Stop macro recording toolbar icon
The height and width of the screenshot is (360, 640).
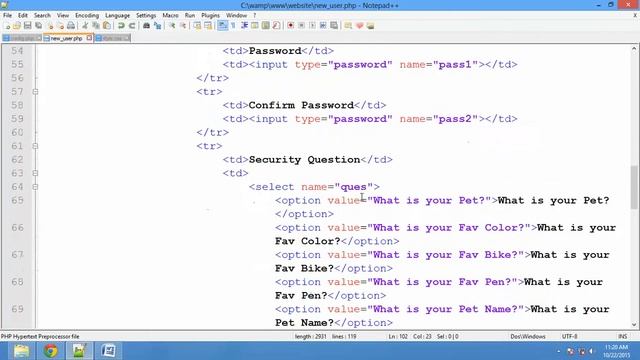301,26
